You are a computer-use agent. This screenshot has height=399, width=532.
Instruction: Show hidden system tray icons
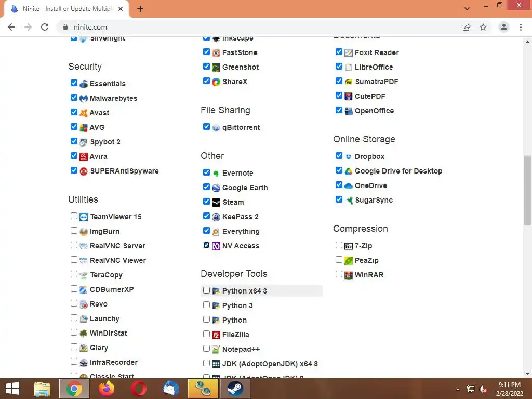[x=458, y=389]
